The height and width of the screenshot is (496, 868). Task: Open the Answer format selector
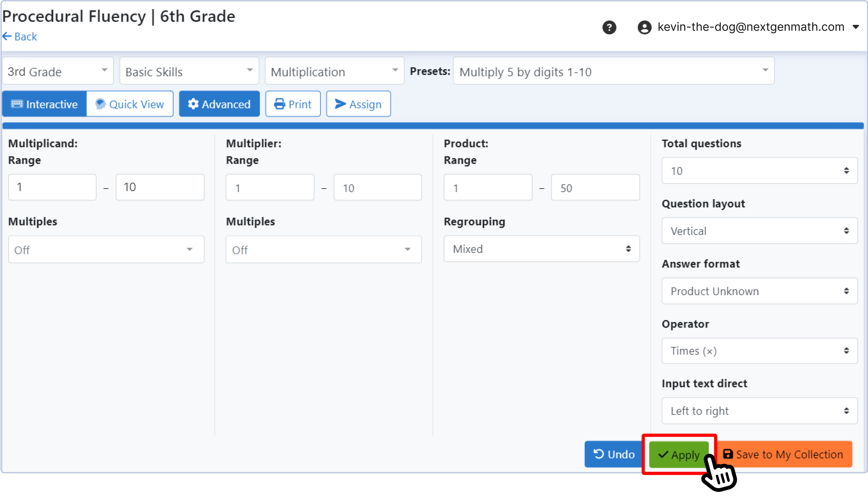click(759, 291)
